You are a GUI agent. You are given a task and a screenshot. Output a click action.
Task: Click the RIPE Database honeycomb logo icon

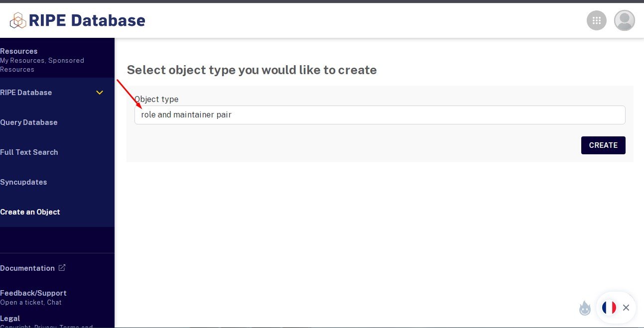coord(18,20)
